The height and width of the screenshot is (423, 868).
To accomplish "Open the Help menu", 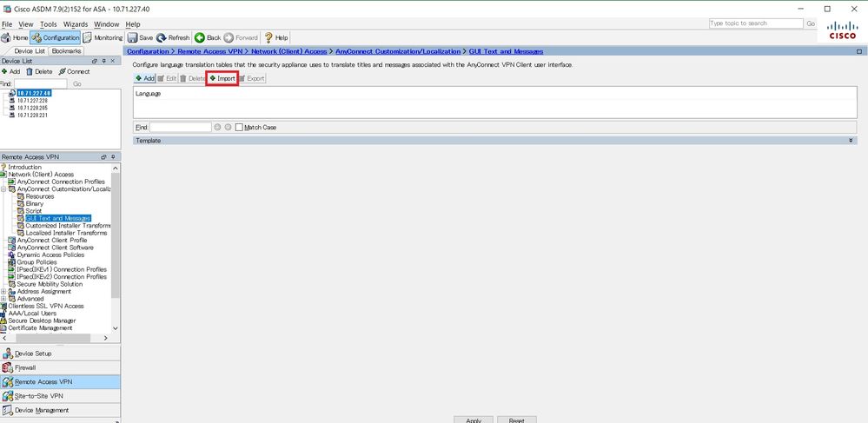I will 133,24.
